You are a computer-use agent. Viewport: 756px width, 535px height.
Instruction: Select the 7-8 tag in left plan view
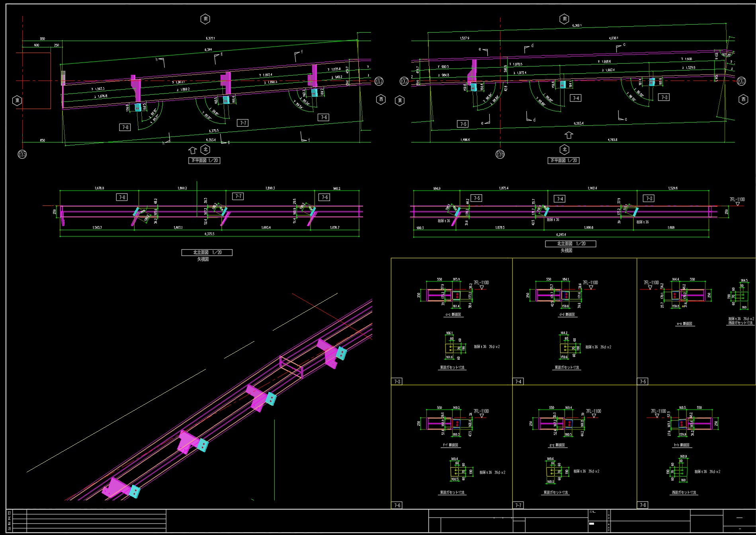pyautogui.click(x=125, y=127)
